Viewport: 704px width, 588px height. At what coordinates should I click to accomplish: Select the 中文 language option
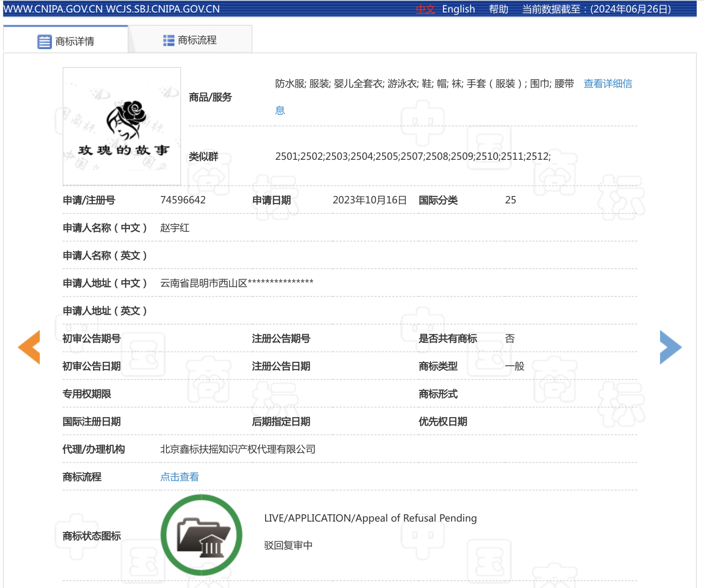(425, 9)
